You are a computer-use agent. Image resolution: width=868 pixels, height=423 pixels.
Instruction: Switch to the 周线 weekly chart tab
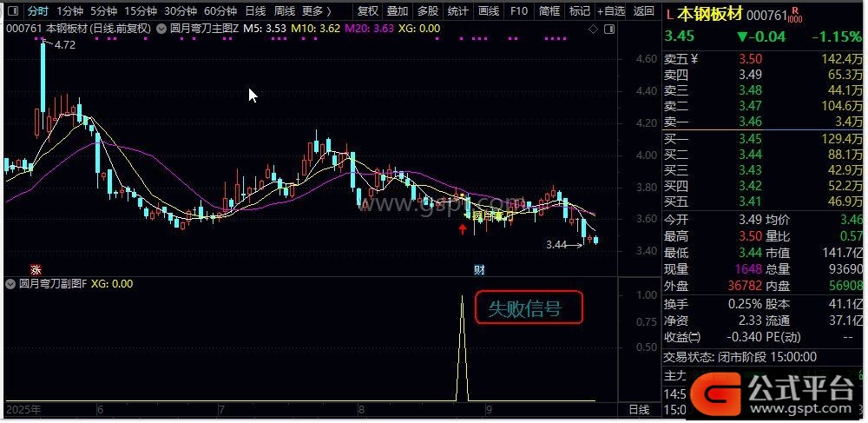(285, 11)
